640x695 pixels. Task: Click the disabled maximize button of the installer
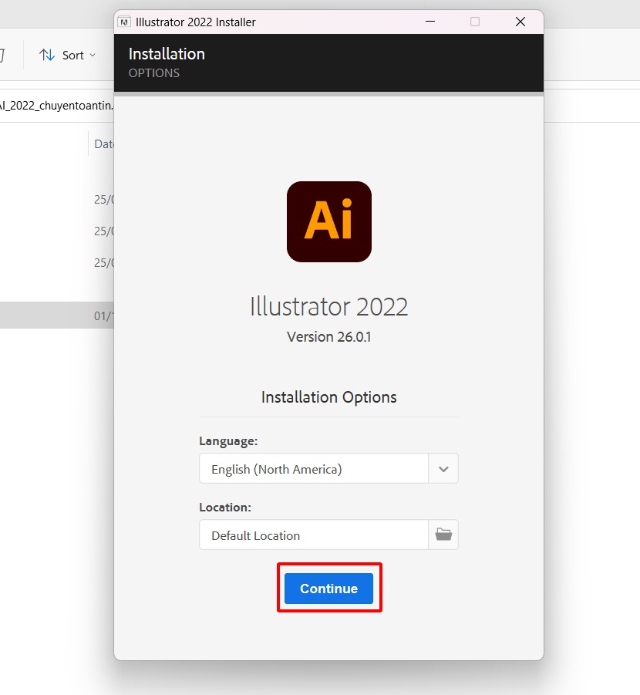[x=475, y=21]
